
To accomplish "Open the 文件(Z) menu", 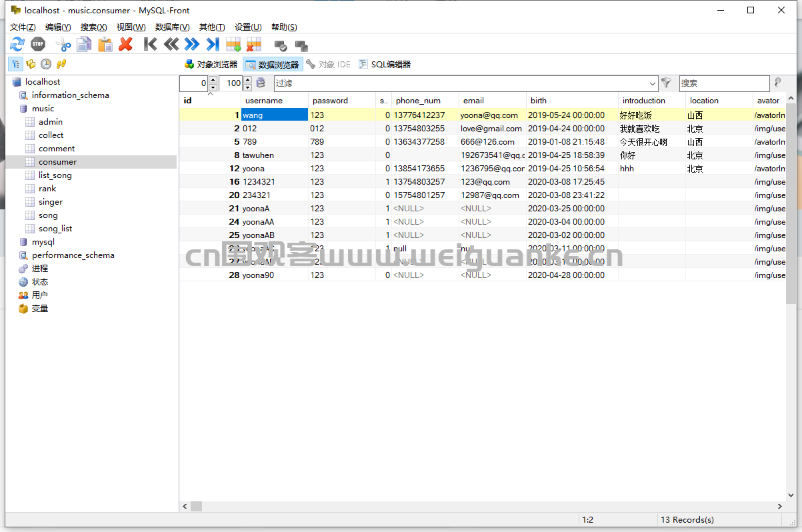I will point(23,27).
